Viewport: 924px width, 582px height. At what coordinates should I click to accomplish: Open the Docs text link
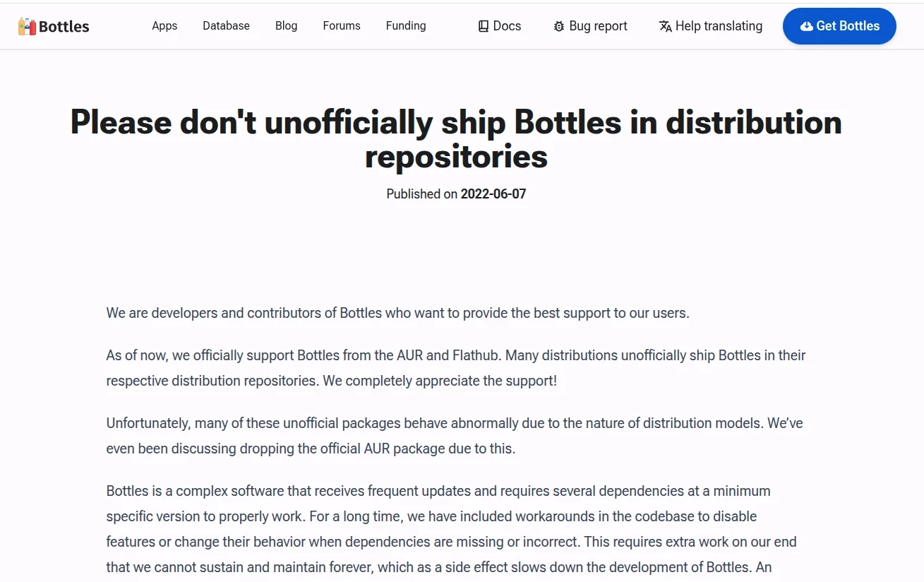pos(507,26)
